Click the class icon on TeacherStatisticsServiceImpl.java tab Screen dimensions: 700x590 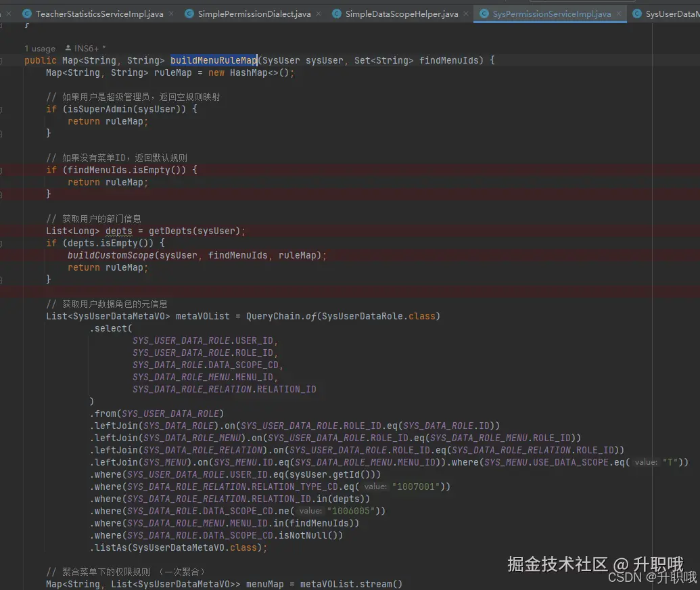point(27,14)
